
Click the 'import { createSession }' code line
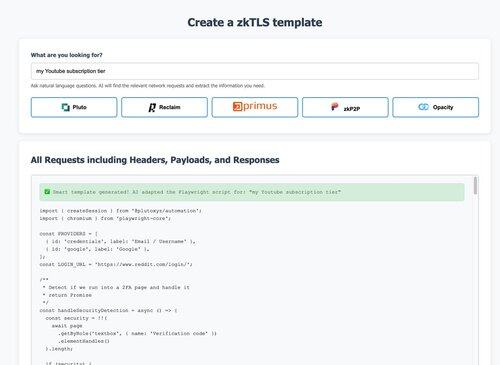[x=120, y=211]
